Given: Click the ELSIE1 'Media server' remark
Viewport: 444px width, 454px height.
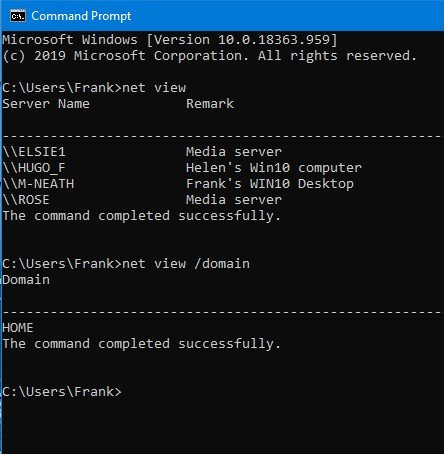Looking at the screenshot, I should 234,152.
